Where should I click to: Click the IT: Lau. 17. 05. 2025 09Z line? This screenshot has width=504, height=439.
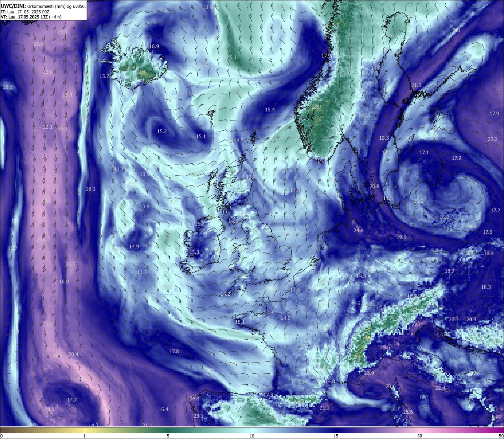pos(25,12)
